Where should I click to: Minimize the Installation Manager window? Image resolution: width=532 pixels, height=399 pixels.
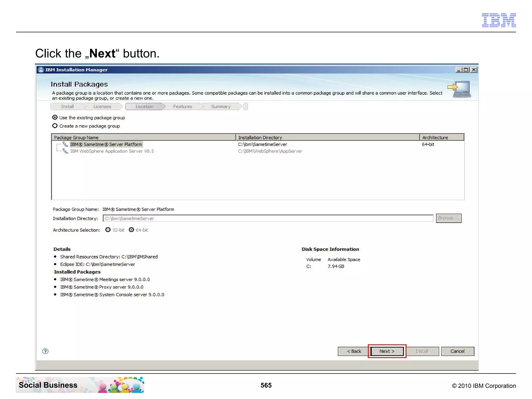pos(458,70)
